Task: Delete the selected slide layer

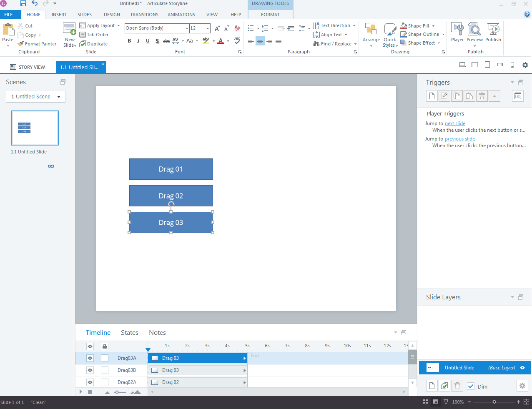Action: [457, 386]
